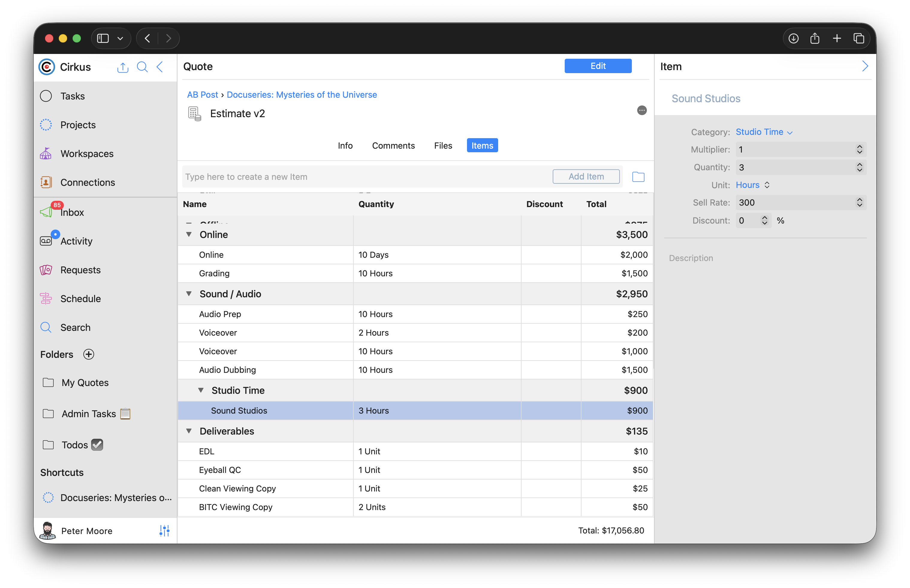Click the Activity voicemail icon
This screenshot has width=910, height=588.
46,241
